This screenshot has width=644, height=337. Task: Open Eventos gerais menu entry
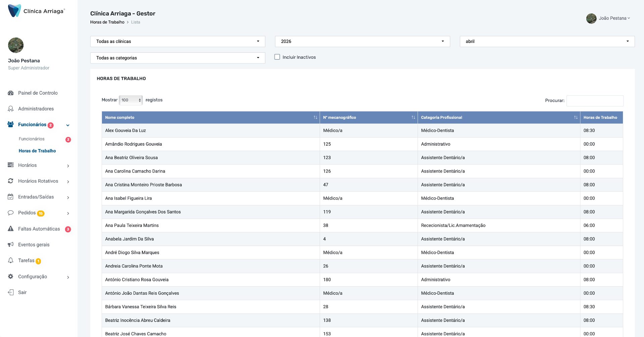pyautogui.click(x=34, y=245)
